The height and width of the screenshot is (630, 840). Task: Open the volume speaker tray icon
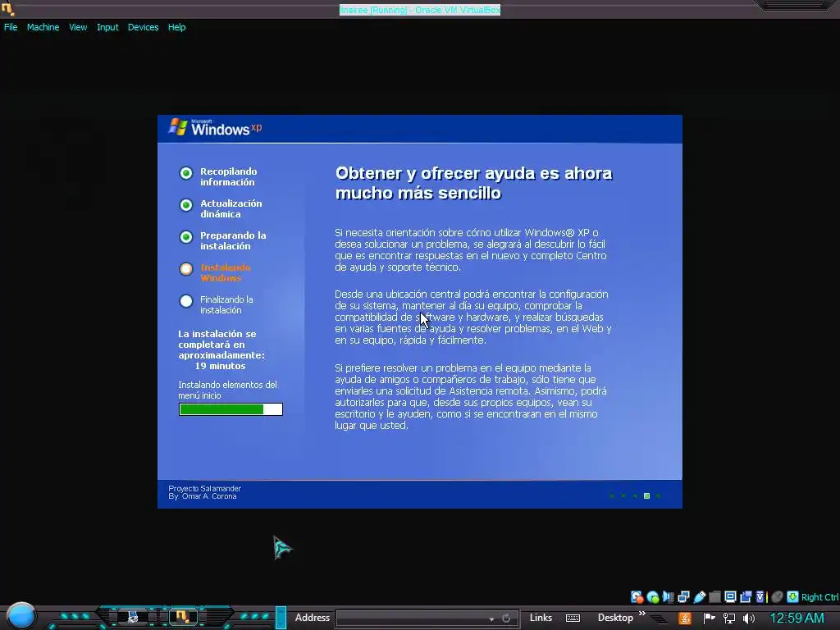click(x=749, y=619)
